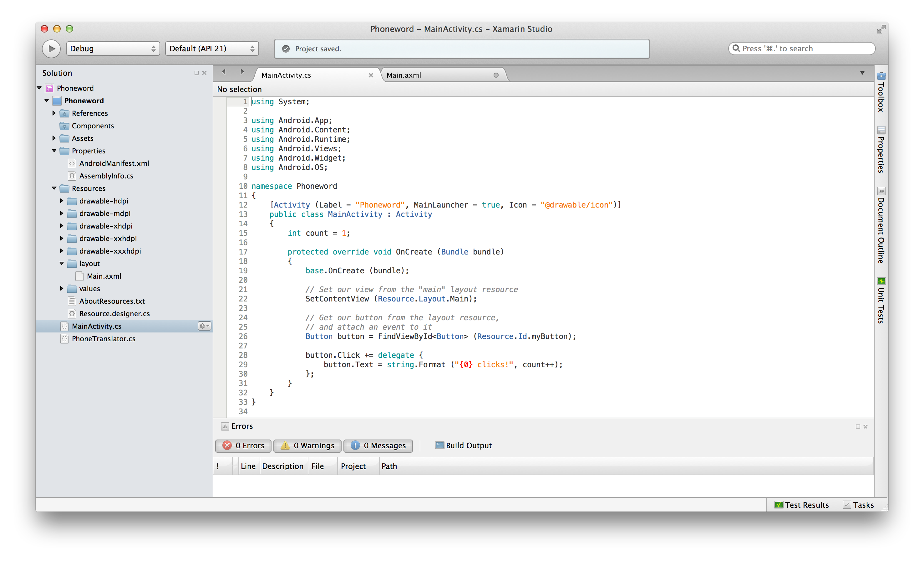The image size is (924, 561).
Task: Open the Test Results pad
Action: pyautogui.click(x=801, y=505)
